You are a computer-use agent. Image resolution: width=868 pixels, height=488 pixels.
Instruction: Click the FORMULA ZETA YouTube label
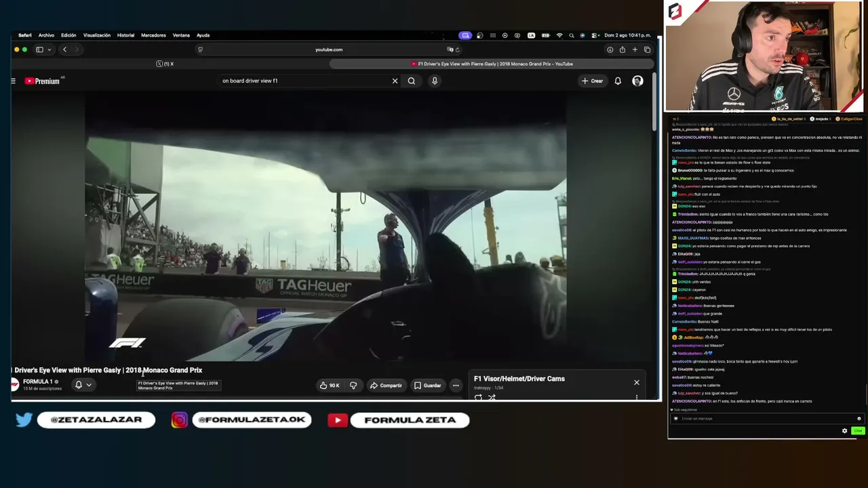(x=410, y=420)
